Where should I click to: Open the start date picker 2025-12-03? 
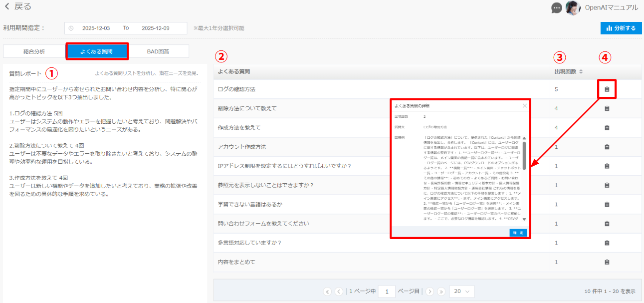96,28
